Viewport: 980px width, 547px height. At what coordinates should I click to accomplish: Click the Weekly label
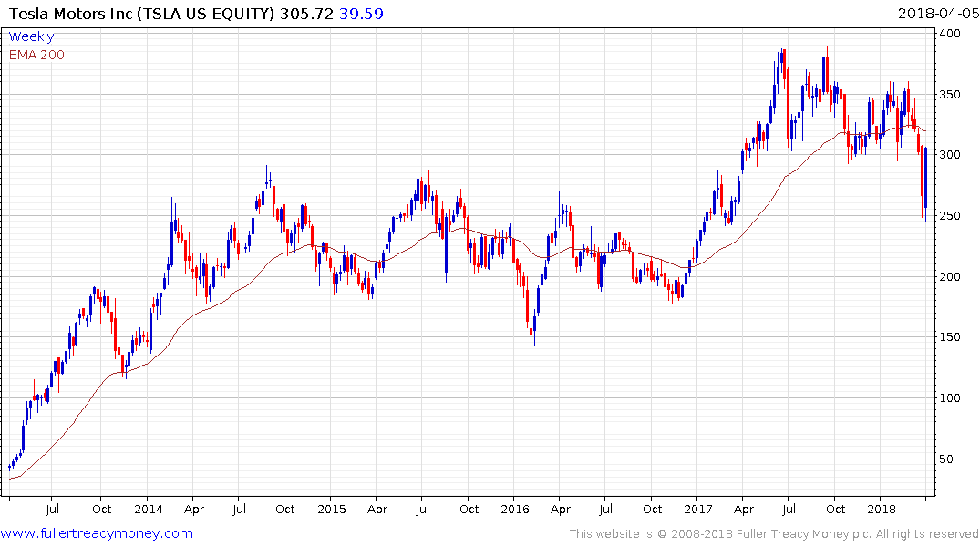click(31, 36)
